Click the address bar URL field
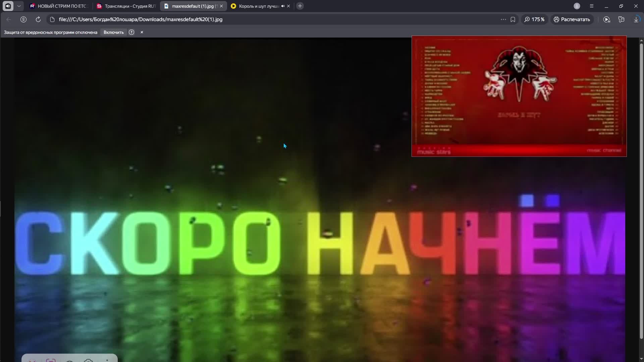This screenshot has height=362, width=644. point(140,19)
